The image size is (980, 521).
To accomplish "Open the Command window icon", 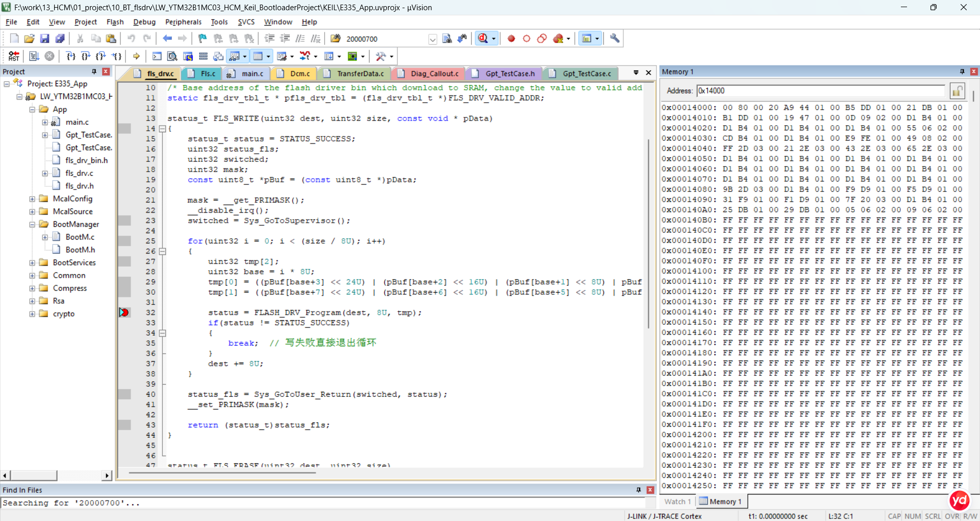I will click(x=157, y=56).
